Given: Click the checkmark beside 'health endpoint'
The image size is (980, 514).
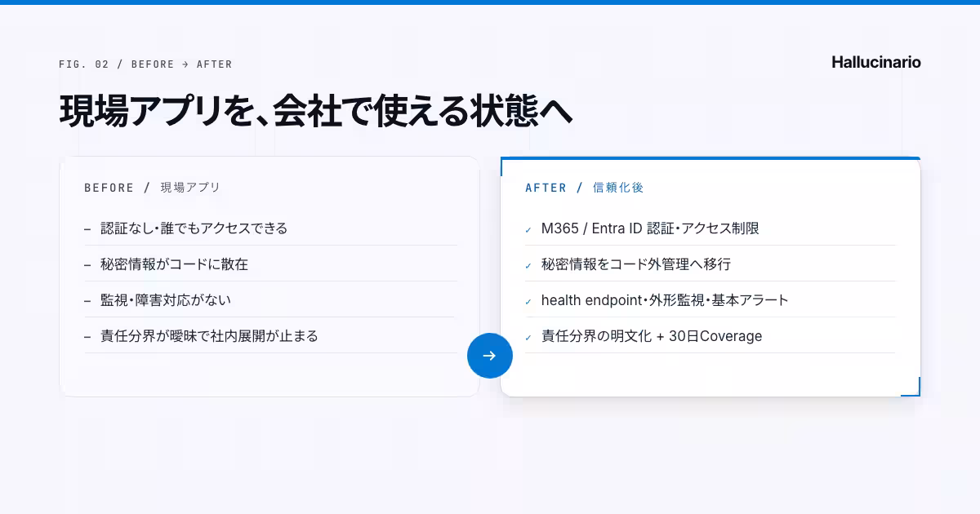Looking at the screenshot, I should click(528, 302).
